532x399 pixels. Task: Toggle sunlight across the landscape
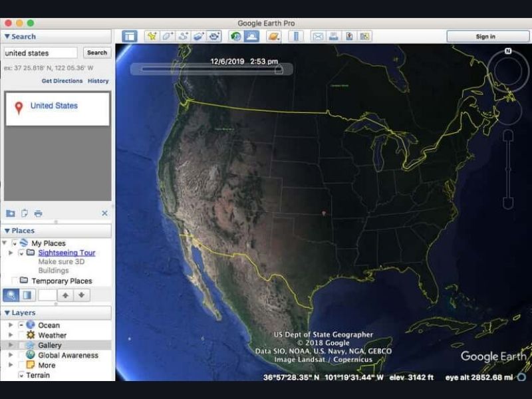point(251,37)
